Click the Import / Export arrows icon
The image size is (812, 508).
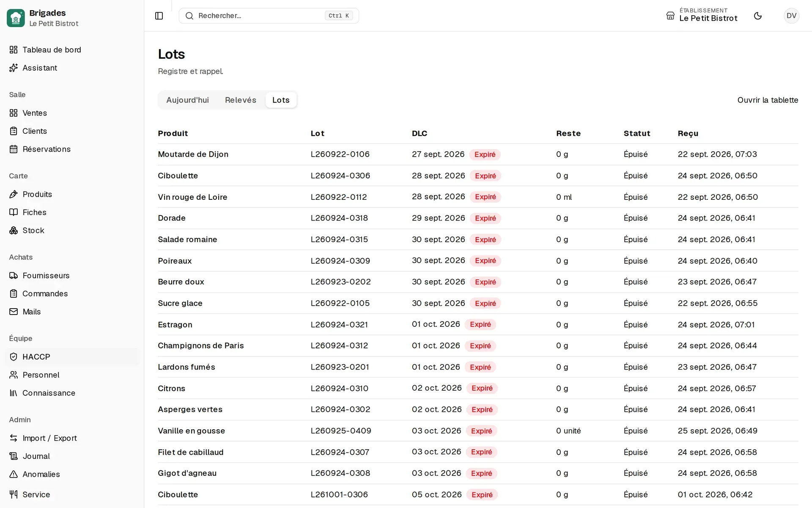[14, 438]
